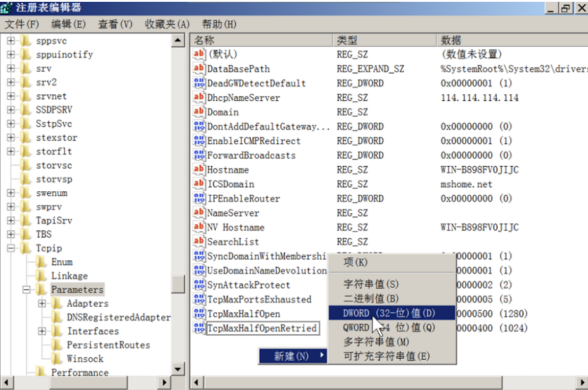Click the ICSDomain string icon
This screenshot has width=588, height=390.
[199, 184]
